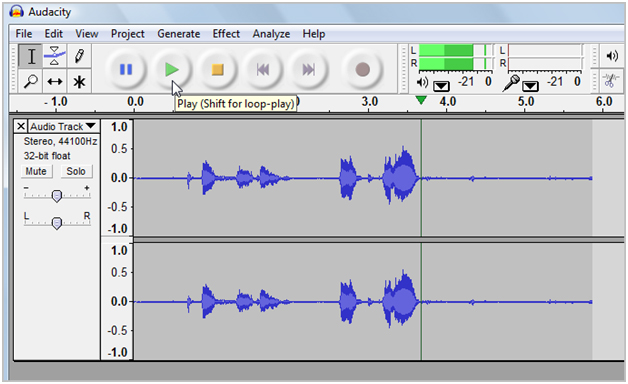
Task: Select the Multi-tool asterisk icon
Action: coord(79,81)
